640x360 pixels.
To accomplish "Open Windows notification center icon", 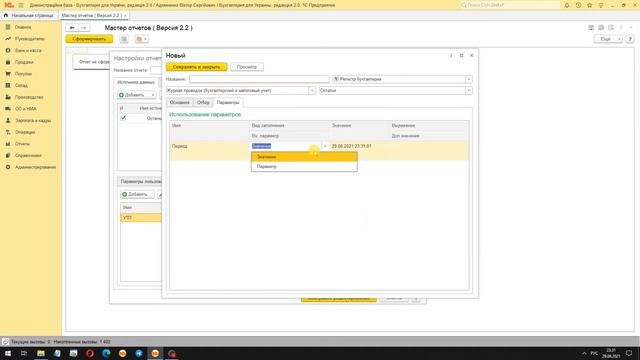I will (629, 353).
